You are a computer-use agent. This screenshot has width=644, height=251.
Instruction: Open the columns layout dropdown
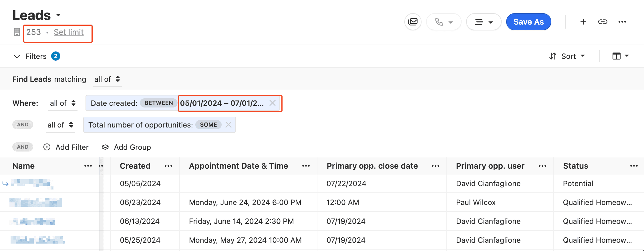pyautogui.click(x=621, y=56)
